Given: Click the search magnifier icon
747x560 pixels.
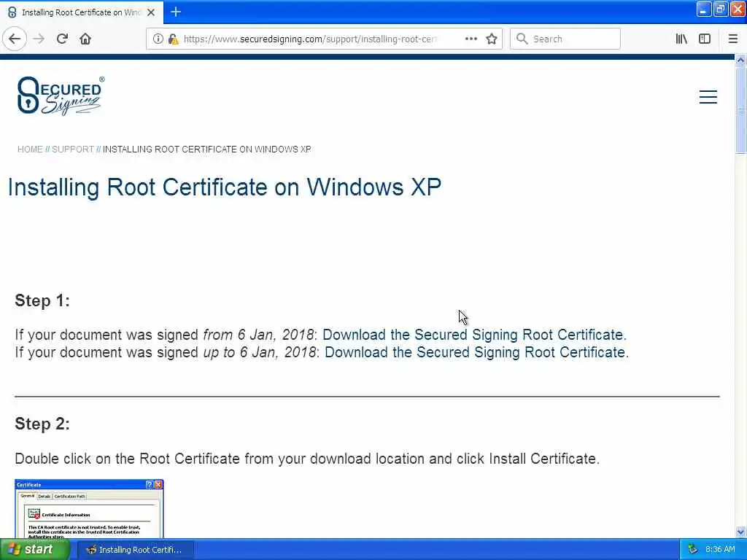Looking at the screenshot, I should point(522,39).
